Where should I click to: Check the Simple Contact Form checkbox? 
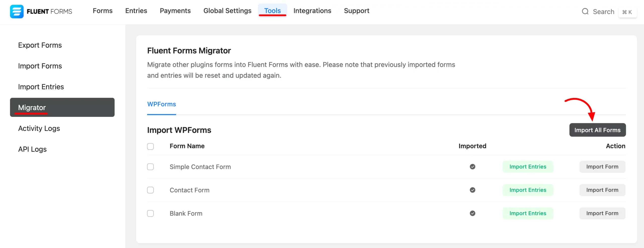tap(150, 167)
